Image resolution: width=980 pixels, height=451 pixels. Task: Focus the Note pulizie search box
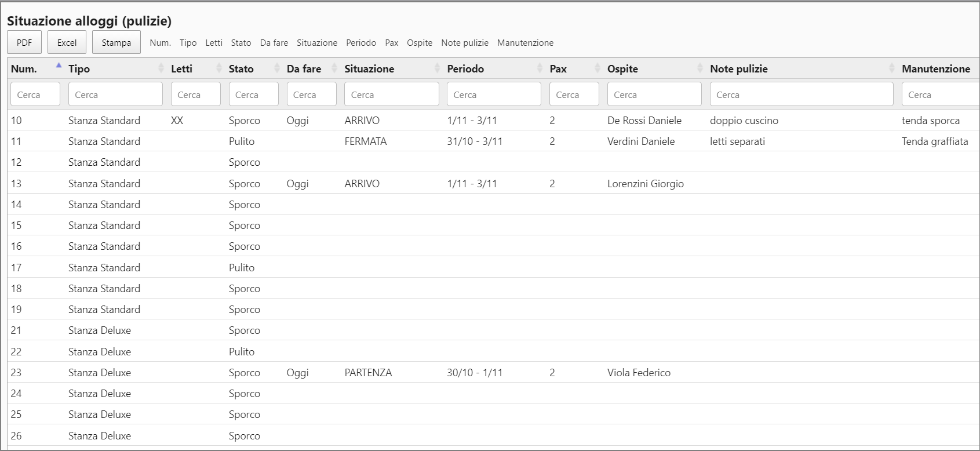click(801, 94)
